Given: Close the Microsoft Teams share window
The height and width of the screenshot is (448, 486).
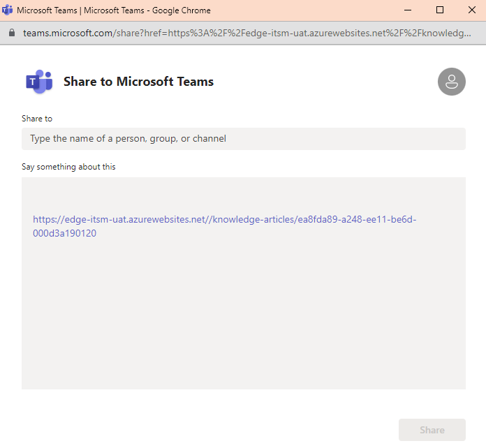Looking at the screenshot, I should point(472,10).
